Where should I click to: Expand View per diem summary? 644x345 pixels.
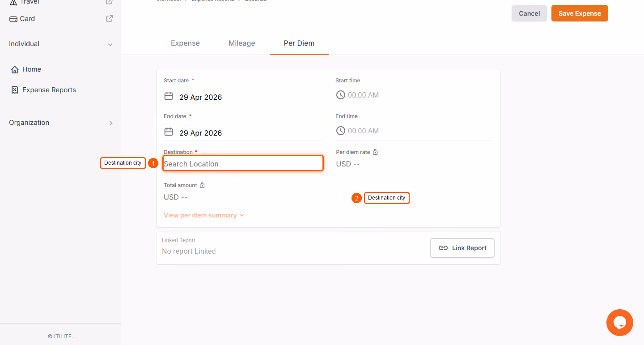(204, 215)
